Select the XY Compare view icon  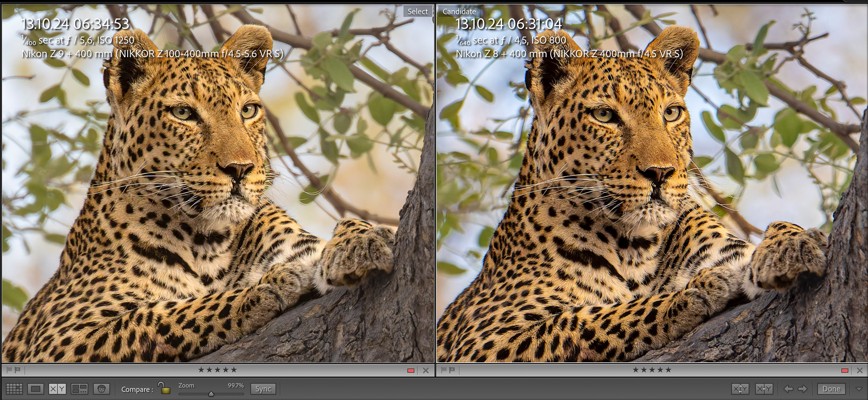pyautogui.click(x=57, y=389)
